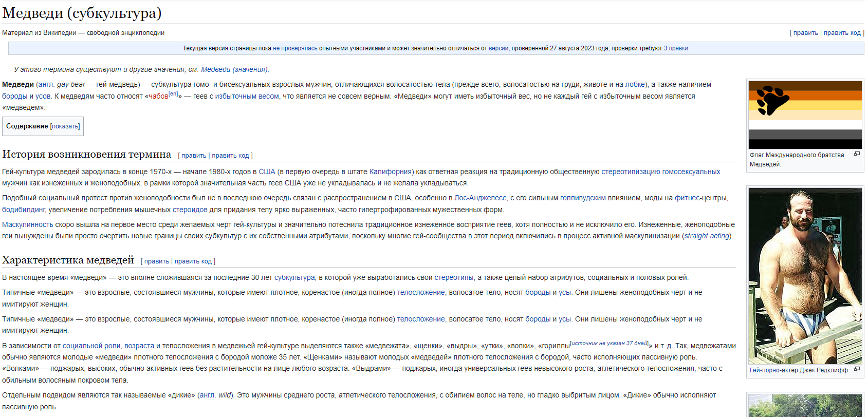Open the bear brotherhood flag thumbnail
The image size is (868, 417).
tap(805, 115)
